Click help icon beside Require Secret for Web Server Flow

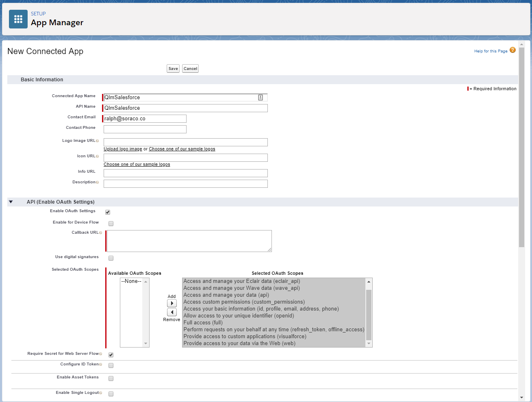[x=100, y=354]
